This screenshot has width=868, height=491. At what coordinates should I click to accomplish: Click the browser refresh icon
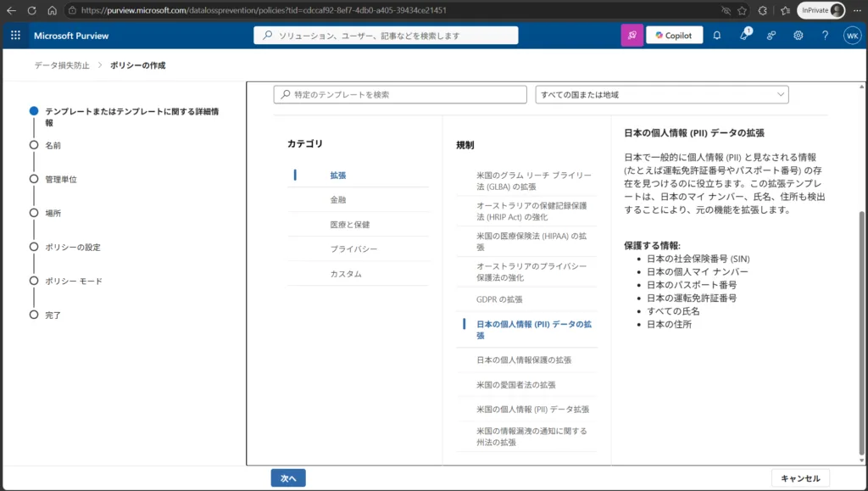(x=31, y=10)
